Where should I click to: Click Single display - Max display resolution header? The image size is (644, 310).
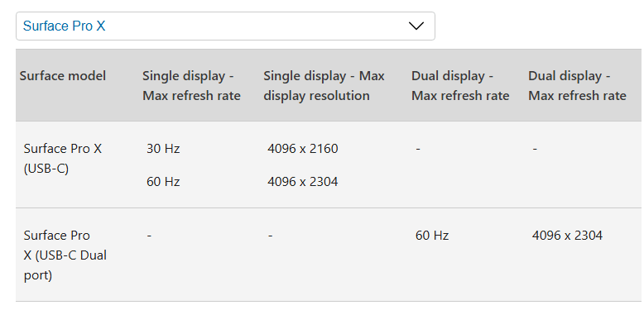pyautogui.click(x=324, y=86)
